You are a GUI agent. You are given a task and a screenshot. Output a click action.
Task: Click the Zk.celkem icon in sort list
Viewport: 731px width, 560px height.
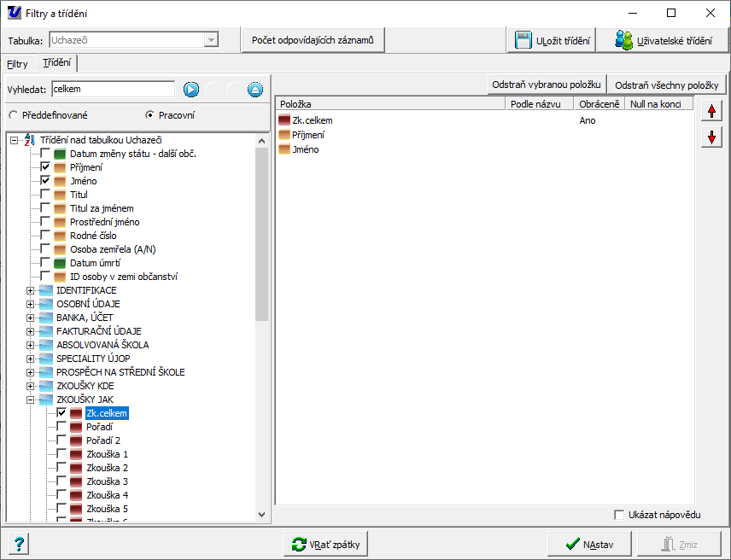[284, 120]
